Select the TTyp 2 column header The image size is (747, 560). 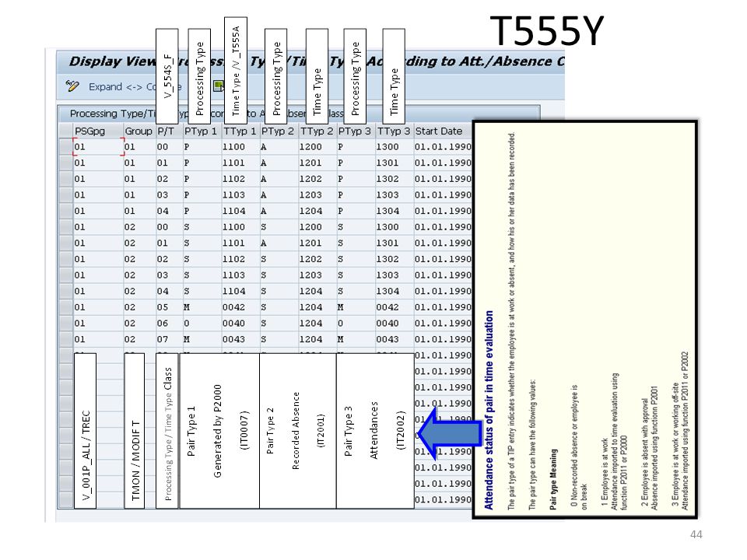point(317,131)
